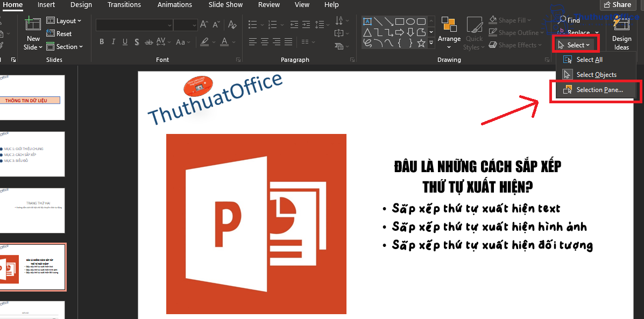Toggle bold formatting in the Font group
The image size is (644, 319).
(x=102, y=41)
